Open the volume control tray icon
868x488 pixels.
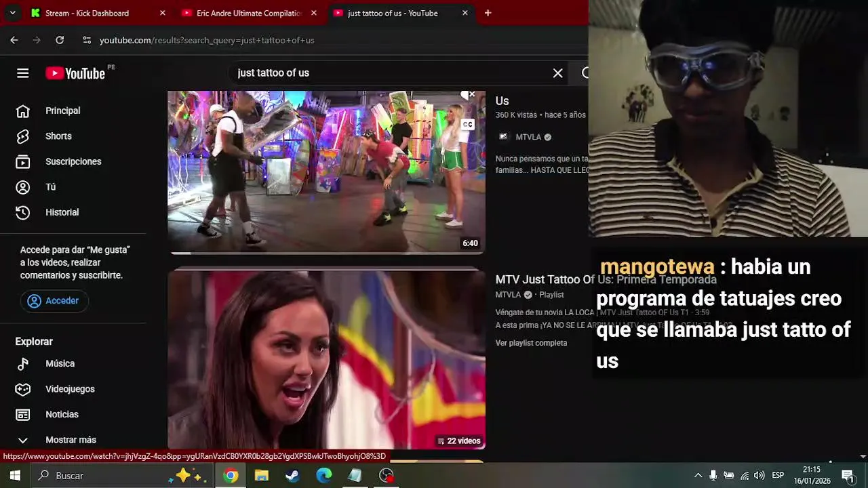click(759, 476)
